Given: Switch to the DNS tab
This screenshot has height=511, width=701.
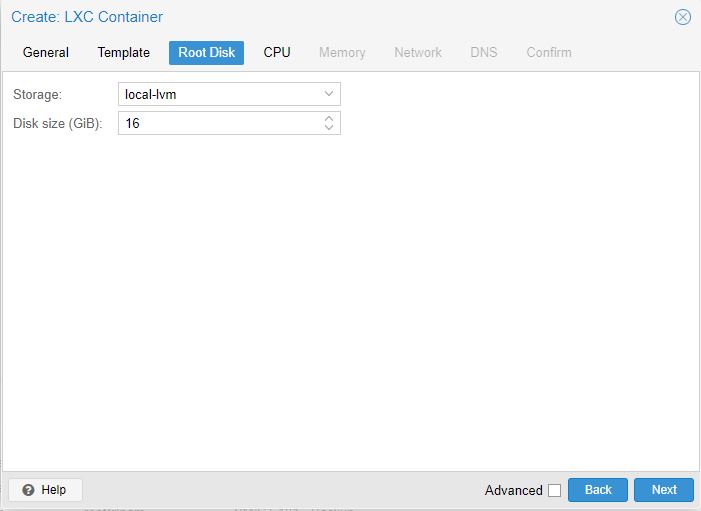Looking at the screenshot, I should tap(483, 52).
